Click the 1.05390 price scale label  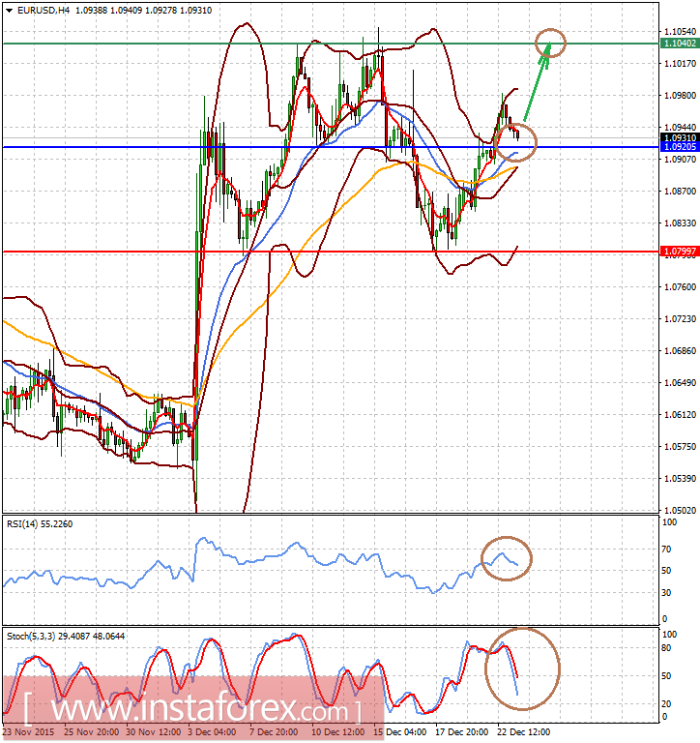(680, 479)
